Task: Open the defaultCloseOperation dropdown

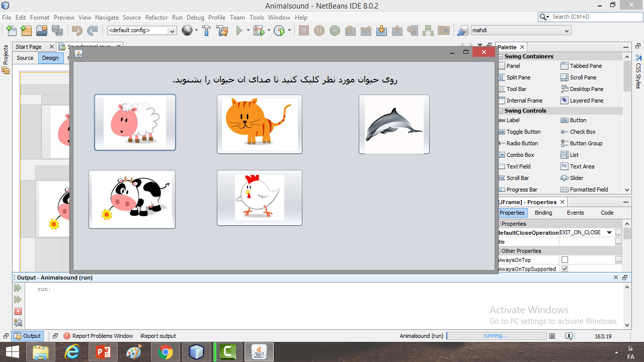Action: 609,233
